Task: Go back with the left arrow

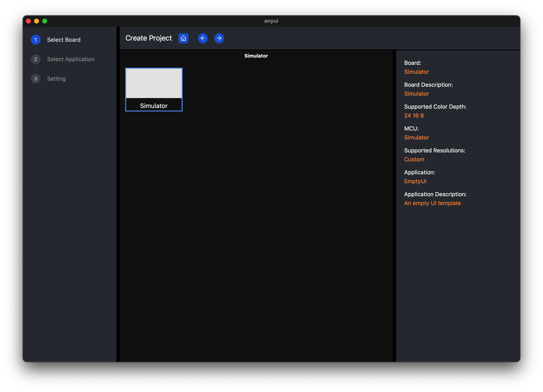Action: [203, 38]
